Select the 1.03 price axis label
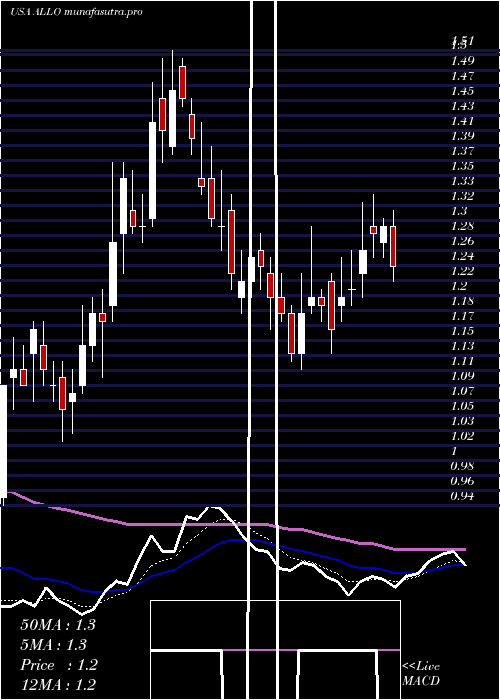 pos(462,421)
